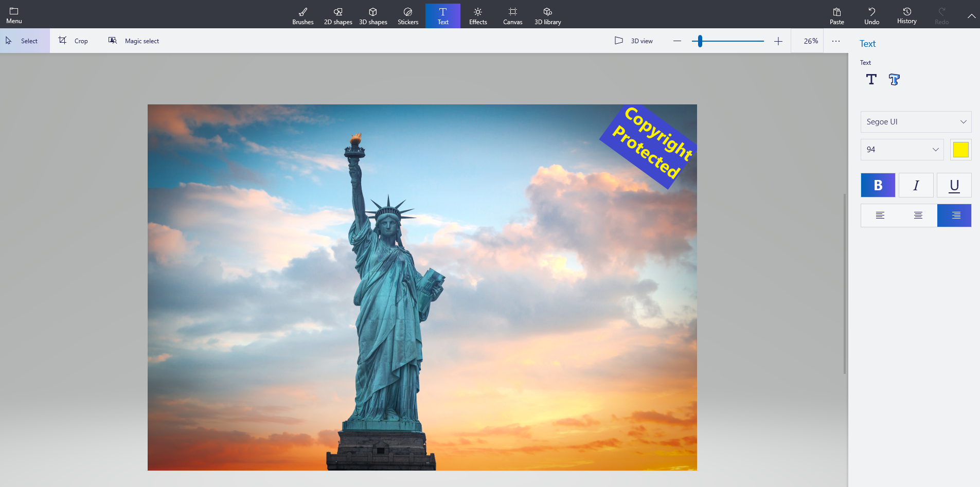Select the Brushes tool

point(303,16)
